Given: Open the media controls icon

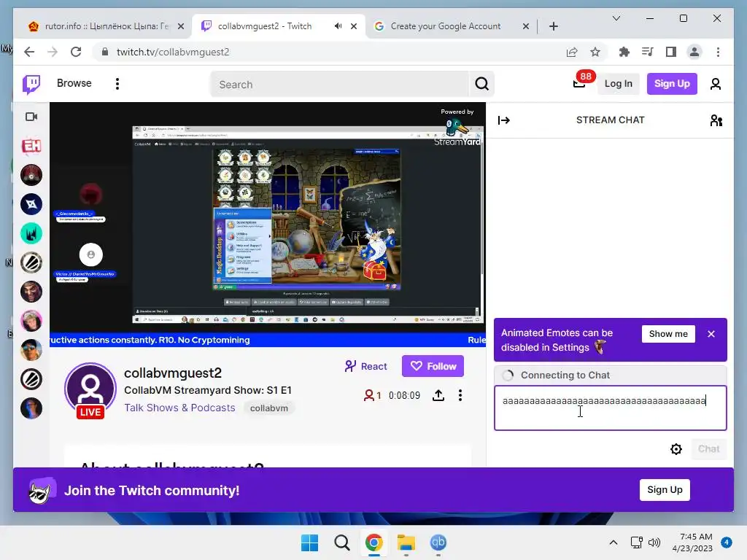Looking at the screenshot, I should [x=648, y=52].
